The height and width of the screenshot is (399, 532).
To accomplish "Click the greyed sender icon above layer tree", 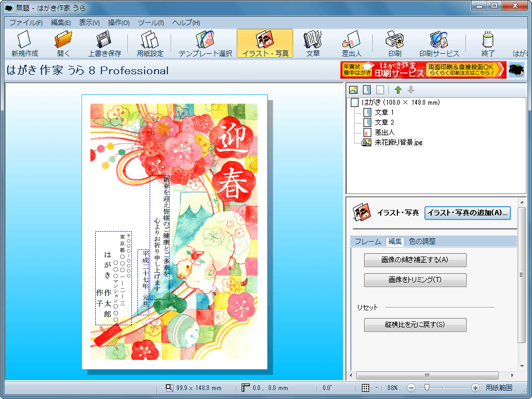I will click(380, 90).
